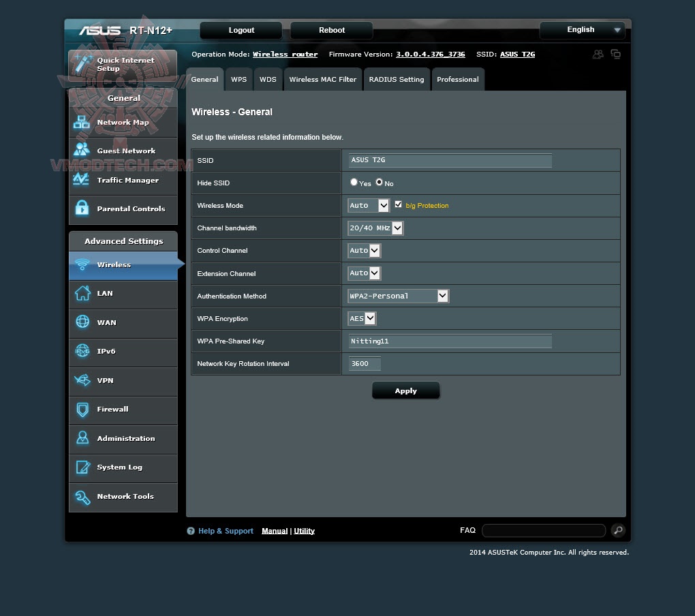This screenshot has height=616, width=695.
Task: Select Wireless wifi icon in sidebar
Action: [82, 264]
